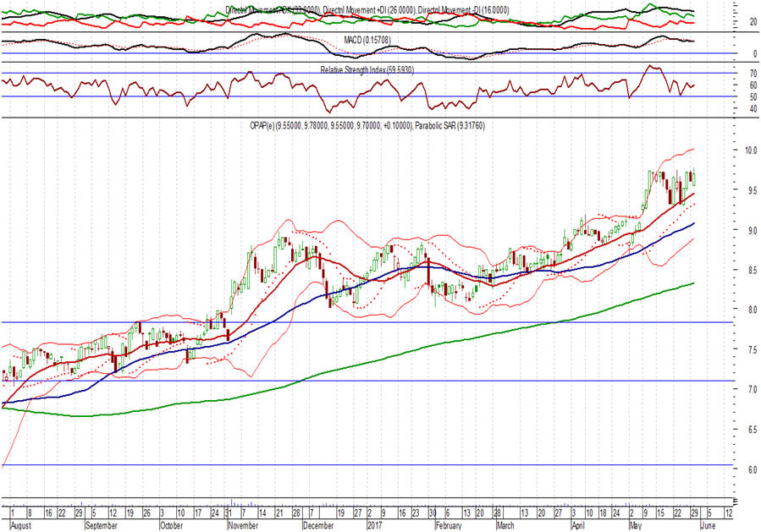The image size is (761, 532).
Task: Click the September month marker
Action: (102, 524)
